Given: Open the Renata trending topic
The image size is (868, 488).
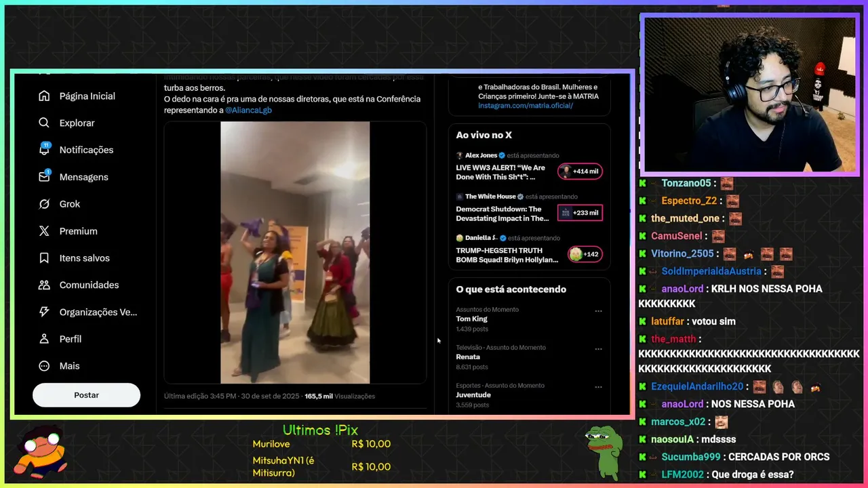Looking at the screenshot, I should tap(468, 357).
